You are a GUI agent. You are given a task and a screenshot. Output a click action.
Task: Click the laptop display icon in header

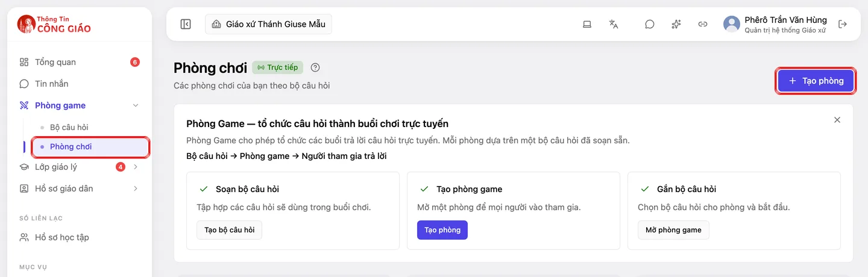point(587,24)
